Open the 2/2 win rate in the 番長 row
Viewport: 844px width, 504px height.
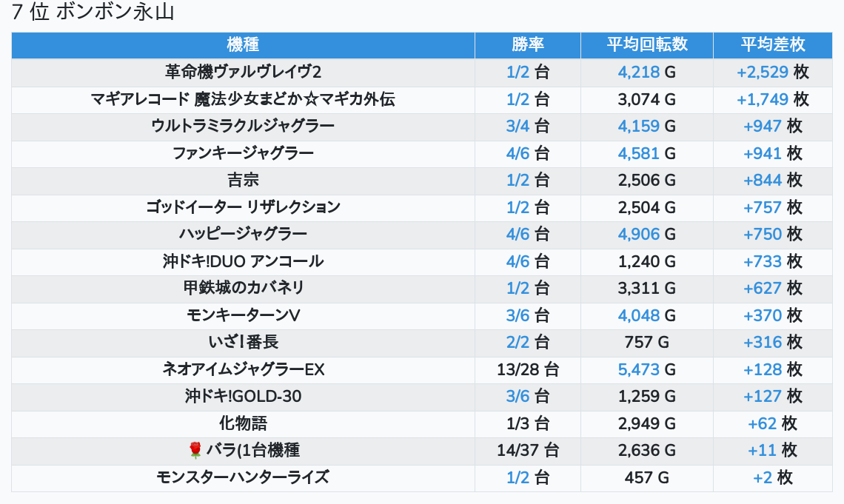coord(518,343)
